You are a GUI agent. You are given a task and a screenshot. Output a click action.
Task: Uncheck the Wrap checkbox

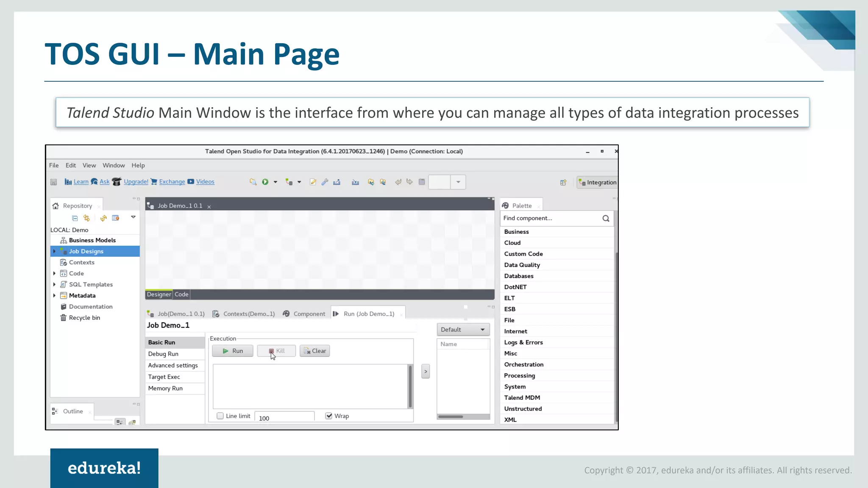point(328,416)
